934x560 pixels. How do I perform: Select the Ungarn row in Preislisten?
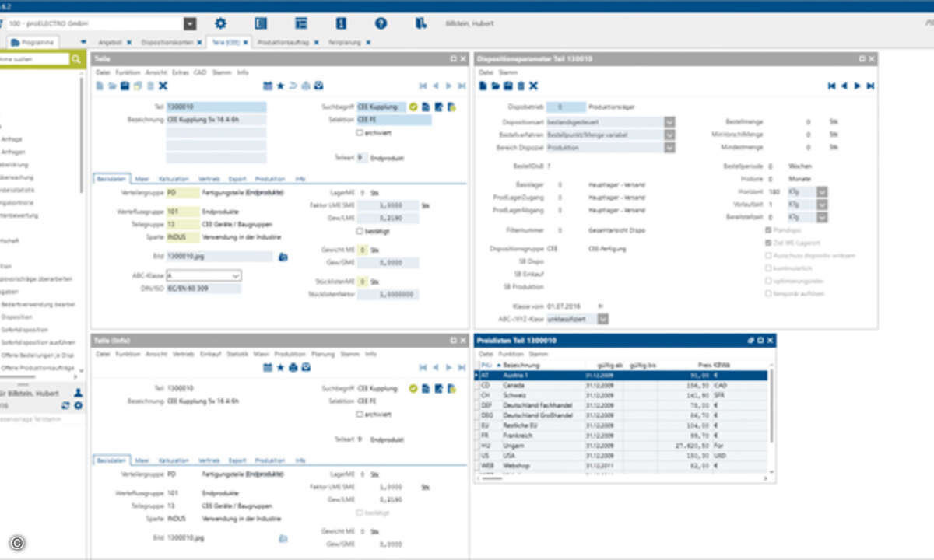coord(621,446)
